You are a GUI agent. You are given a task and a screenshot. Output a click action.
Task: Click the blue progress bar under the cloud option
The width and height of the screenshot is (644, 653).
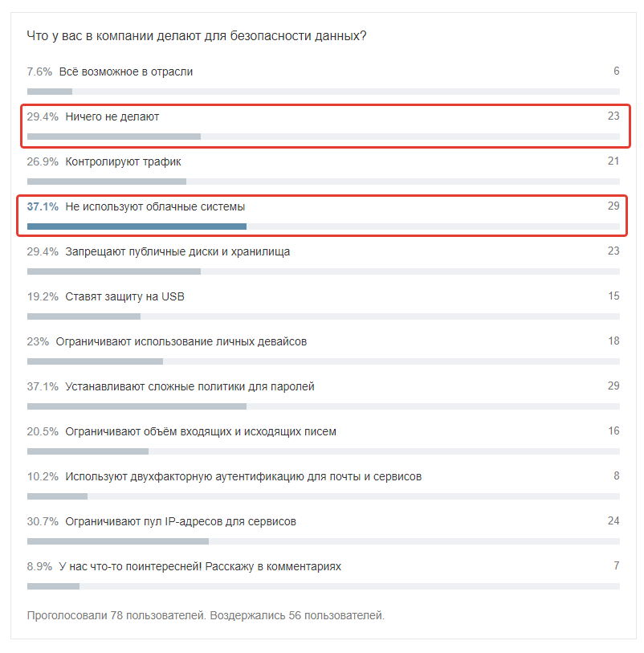tap(137, 225)
